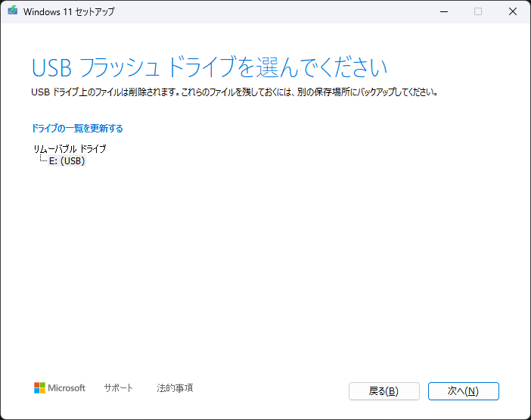The width and height of the screenshot is (531, 420).
Task: Click the Windows 11 Setup title bar icon
Action: pyautogui.click(x=12, y=11)
